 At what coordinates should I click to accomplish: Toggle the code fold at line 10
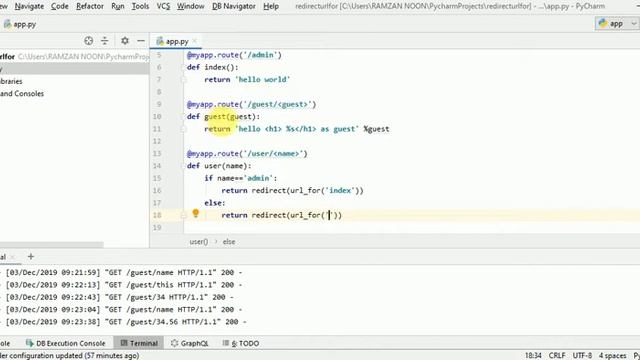pyautogui.click(x=183, y=117)
